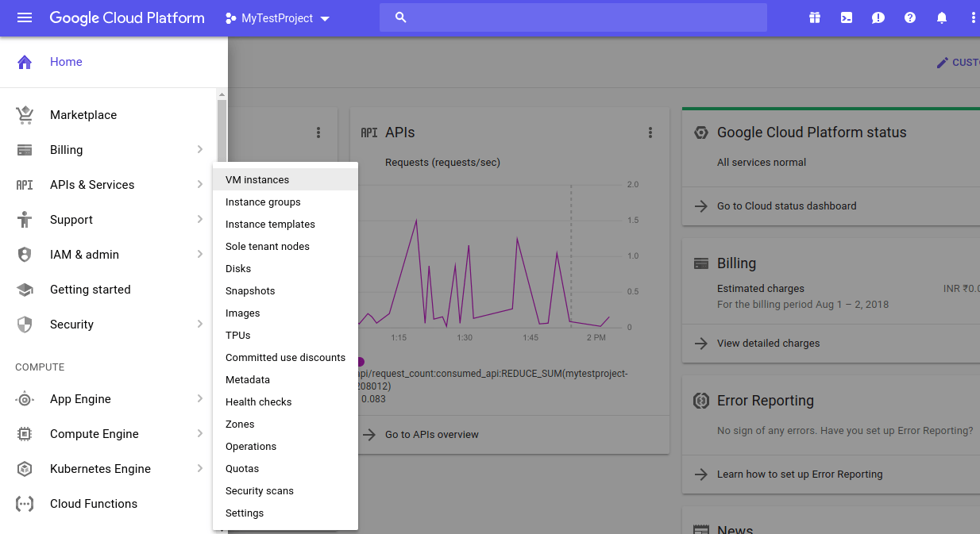Open Security scans submenu entry

(285, 491)
